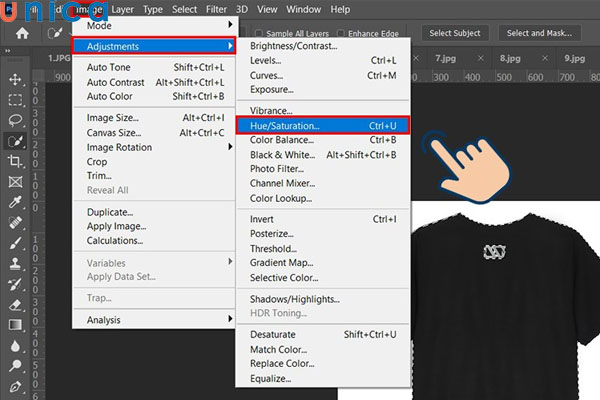Select the Gradient tool
This screenshot has width=600, height=400.
(x=15, y=325)
